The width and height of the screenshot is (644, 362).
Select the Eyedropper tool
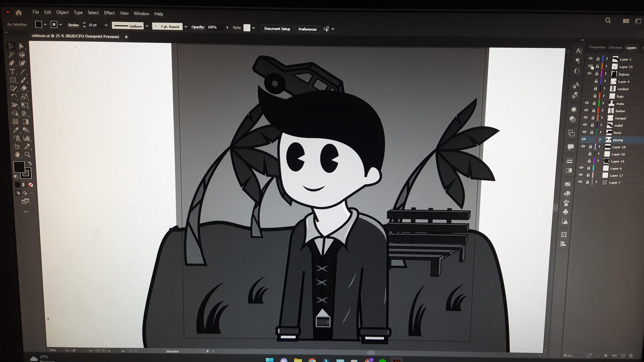[16, 130]
